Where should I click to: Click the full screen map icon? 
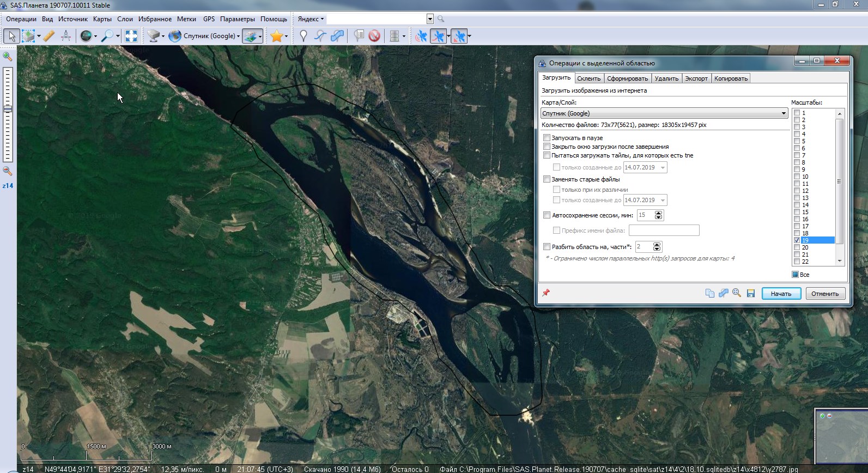[131, 36]
